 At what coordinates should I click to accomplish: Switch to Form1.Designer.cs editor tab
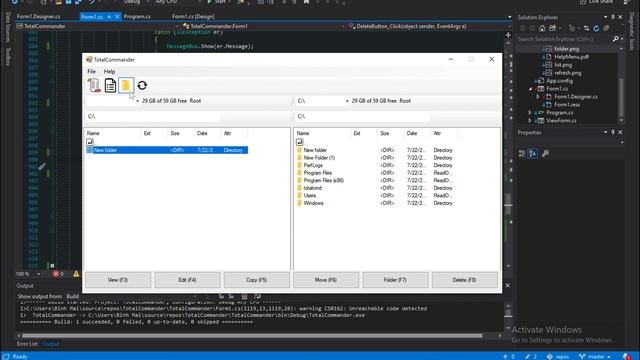tap(38, 17)
